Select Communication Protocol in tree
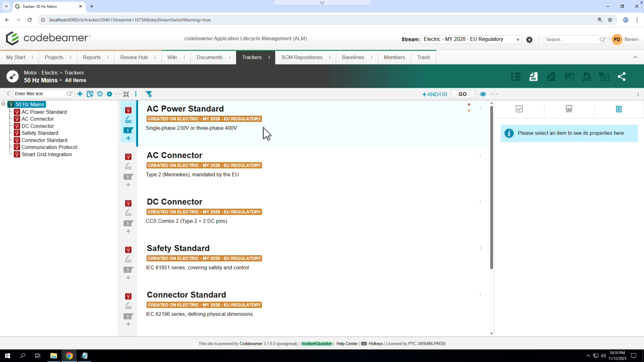The height and width of the screenshot is (362, 644). pyautogui.click(x=49, y=147)
